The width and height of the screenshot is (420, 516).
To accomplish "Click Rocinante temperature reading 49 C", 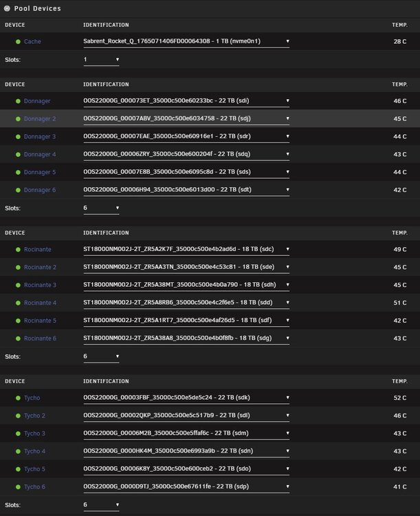I will click(x=400, y=250).
